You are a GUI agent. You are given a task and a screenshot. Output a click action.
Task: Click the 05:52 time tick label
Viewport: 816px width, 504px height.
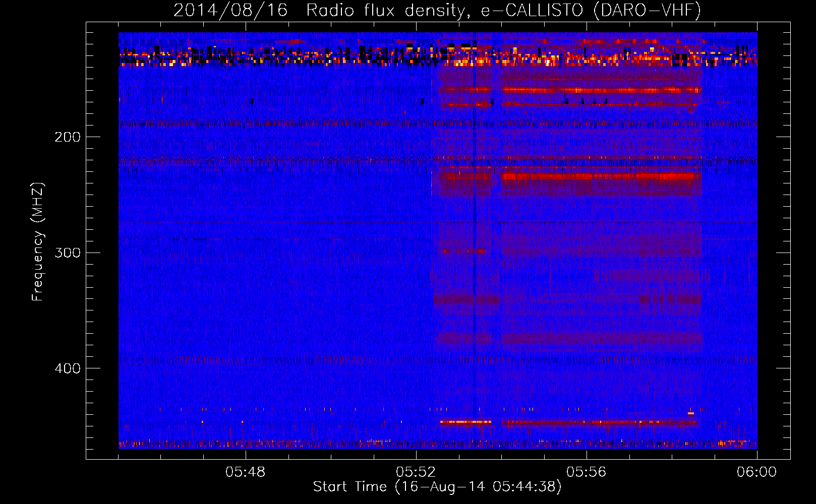[416, 472]
